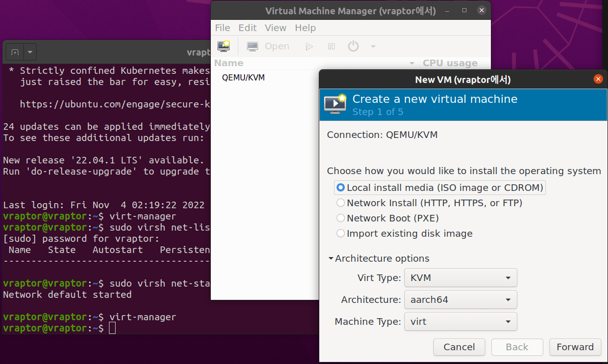This screenshot has width=608, height=364.
Task: Open the Architecture aarch64 dropdown
Action: (x=461, y=300)
